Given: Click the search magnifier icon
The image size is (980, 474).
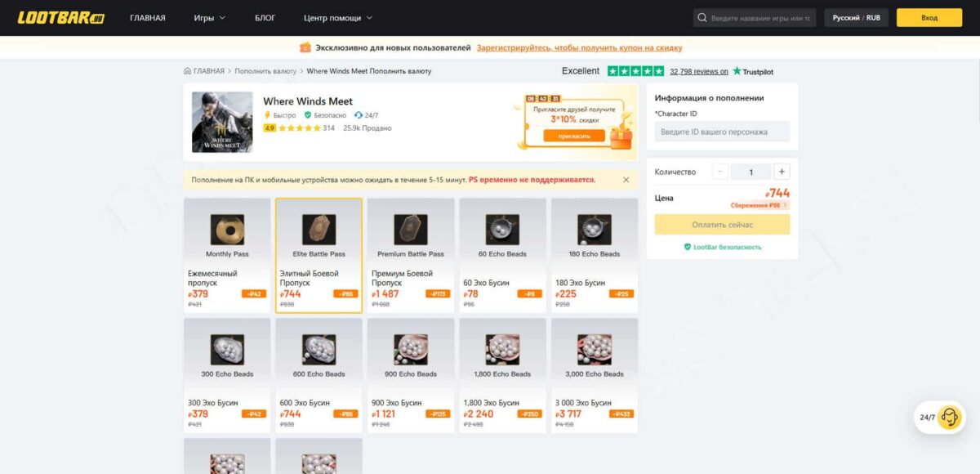Looking at the screenshot, I should [702, 18].
